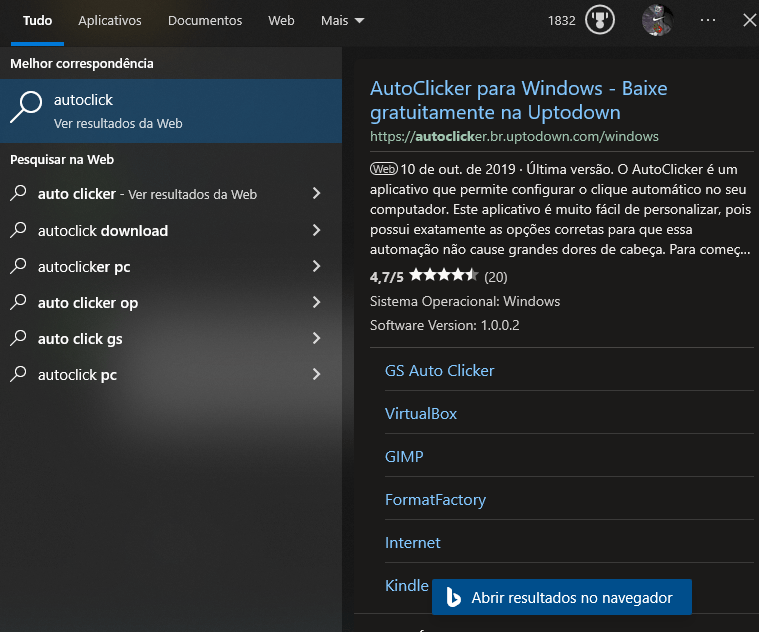Switch to the Tudo tab
Viewport: 759px width, 632px height.
[x=37, y=20]
